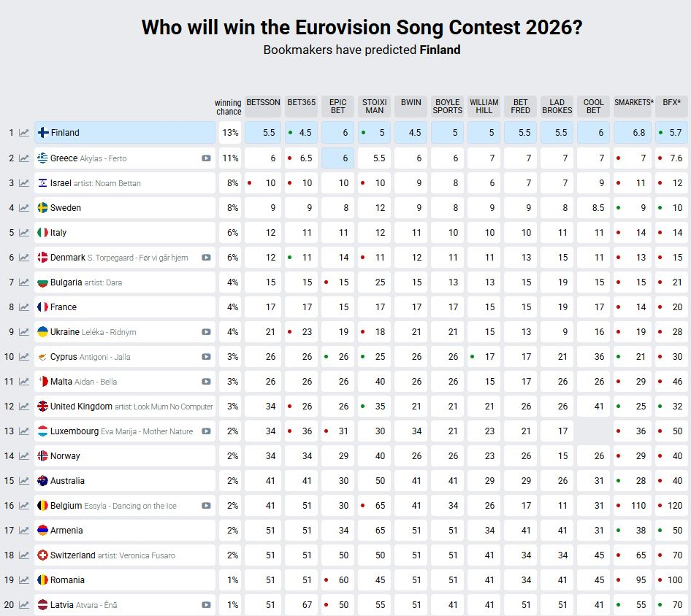The image size is (691, 616).
Task: Watch Belgium's 'Dancing on the Ice' video
Action: click(205, 505)
